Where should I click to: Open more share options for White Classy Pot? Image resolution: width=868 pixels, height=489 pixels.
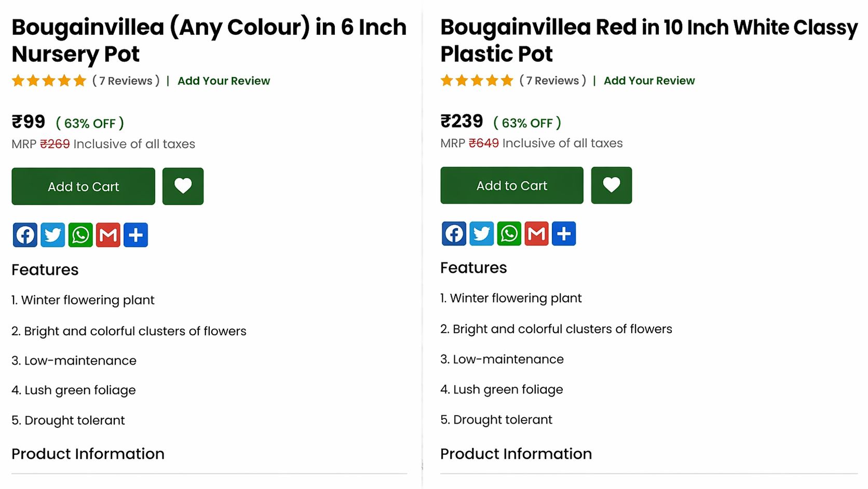(x=564, y=233)
